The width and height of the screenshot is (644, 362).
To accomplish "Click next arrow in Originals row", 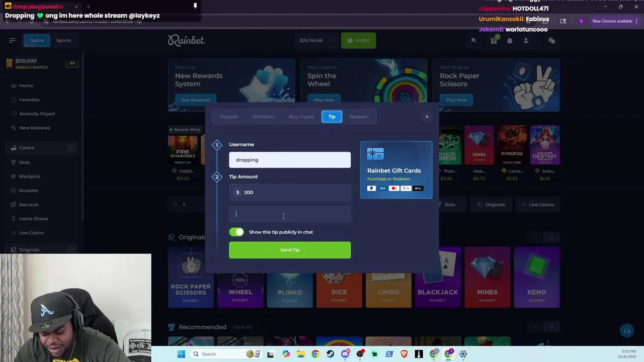I will click(x=552, y=237).
